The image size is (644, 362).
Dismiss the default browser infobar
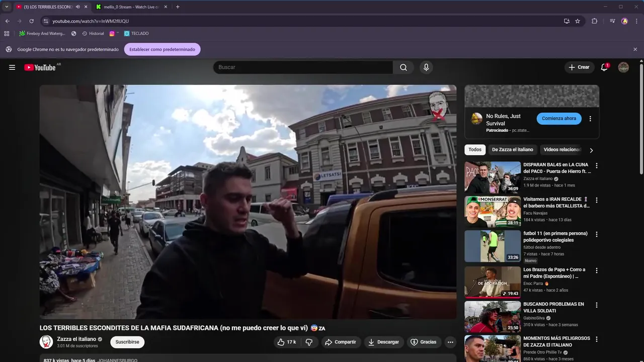coord(635,49)
